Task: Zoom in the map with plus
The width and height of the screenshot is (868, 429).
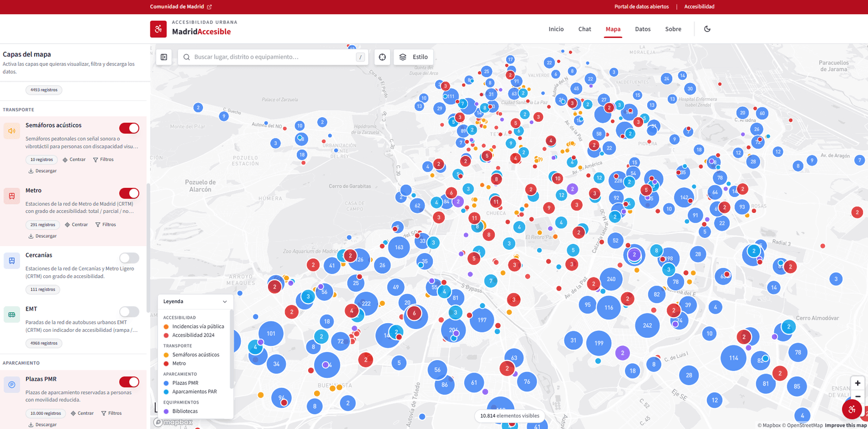Action: tap(858, 383)
